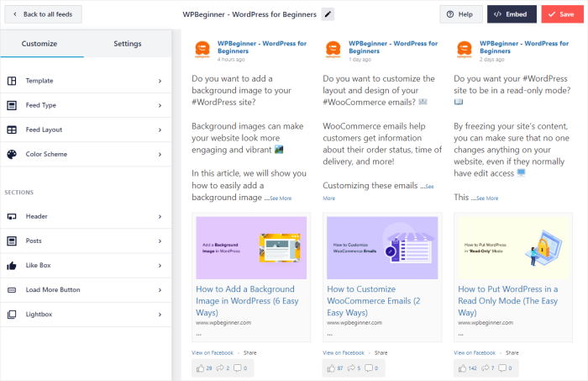Expand the Posts section arrow
Screen dimensions: 588x381
[x=160, y=241]
